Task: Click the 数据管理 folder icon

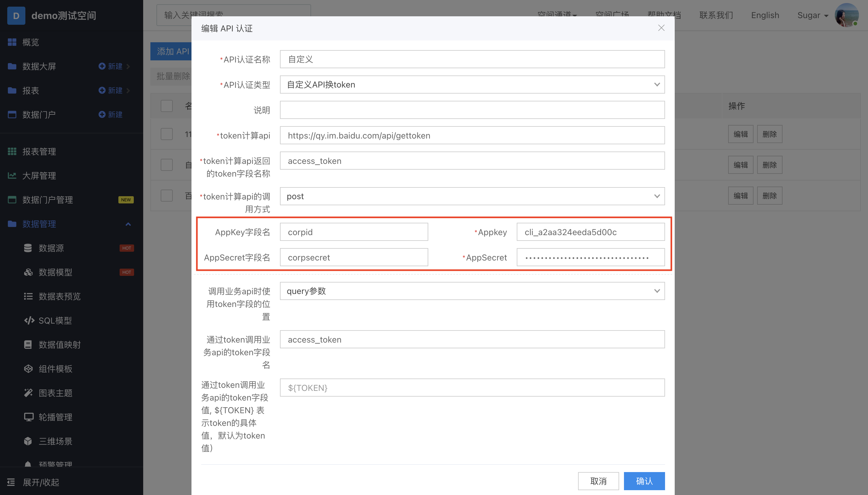Action: click(x=12, y=224)
